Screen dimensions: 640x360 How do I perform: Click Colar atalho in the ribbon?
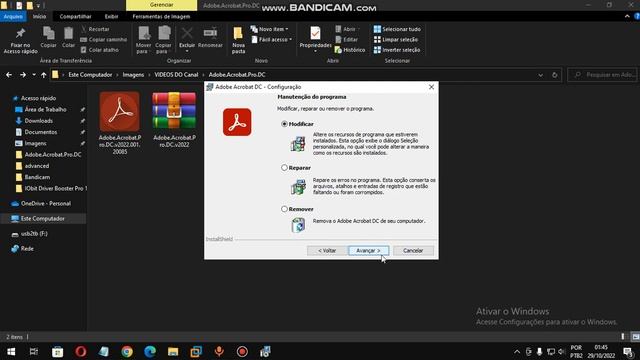click(x=100, y=50)
